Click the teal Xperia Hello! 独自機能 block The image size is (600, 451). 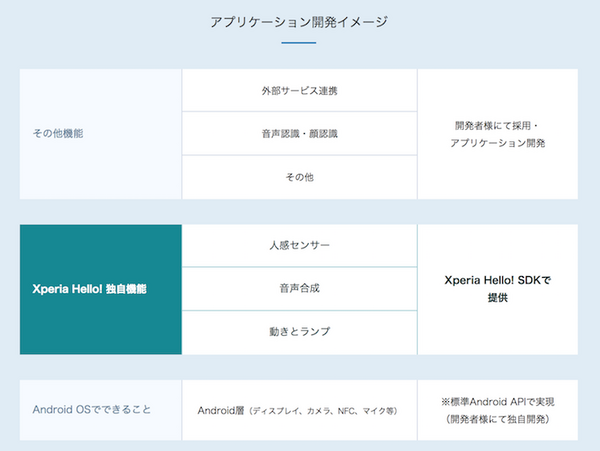(100, 289)
